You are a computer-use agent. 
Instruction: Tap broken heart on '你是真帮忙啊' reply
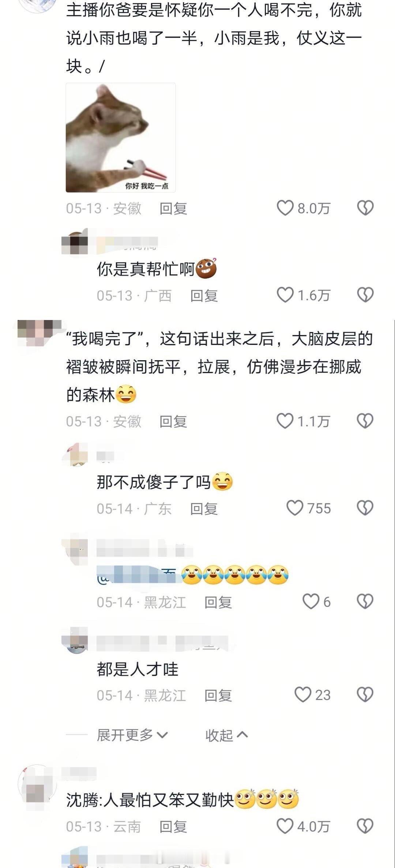365,295
